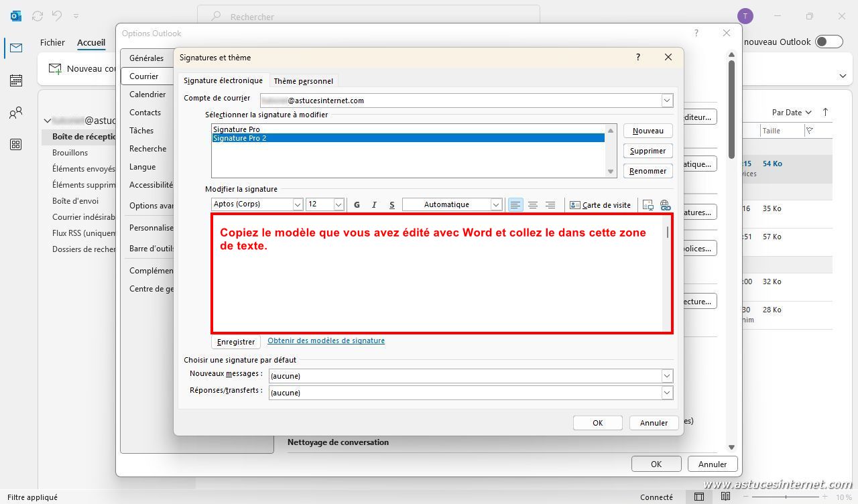The height and width of the screenshot is (504, 858).
Task: Insert a hyperlink into the signature
Action: [665, 205]
